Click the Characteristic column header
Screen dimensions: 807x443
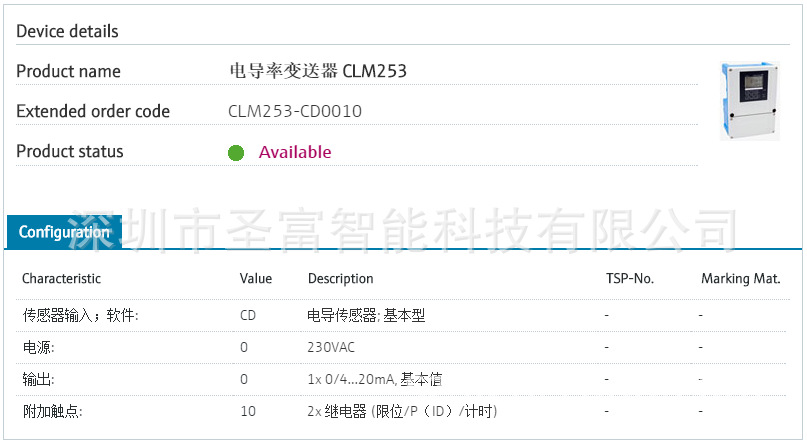click(61, 278)
